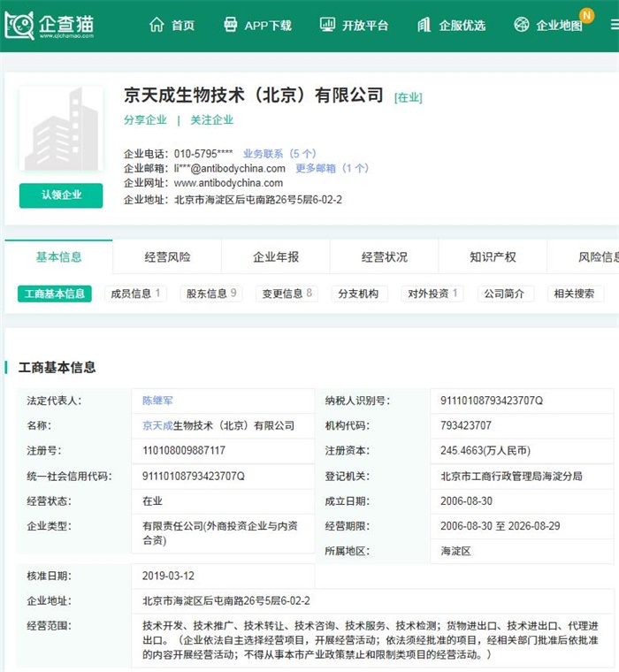Click the company name link 京天成生物技术（北京）有限公司 in table
The image size is (619, 672).
click(218, 425)
